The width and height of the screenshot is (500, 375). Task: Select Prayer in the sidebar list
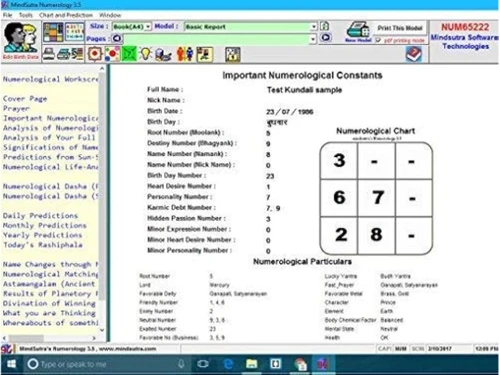16,108
